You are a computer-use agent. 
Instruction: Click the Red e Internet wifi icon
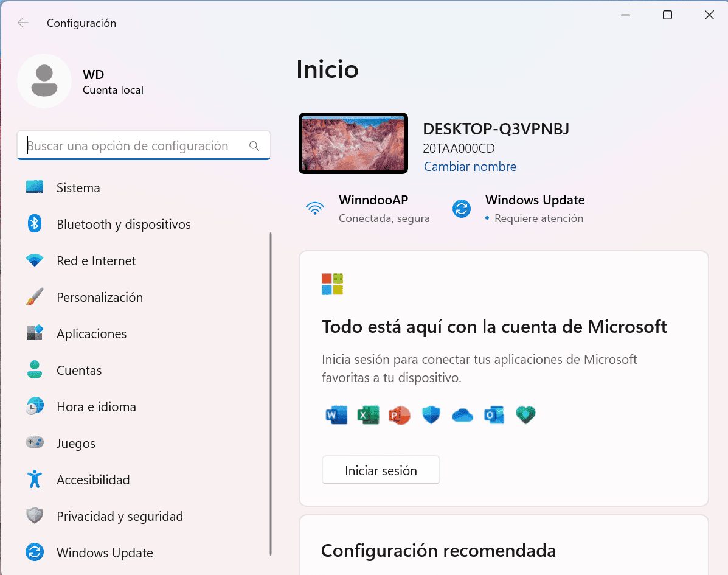(x=34, y=260)
